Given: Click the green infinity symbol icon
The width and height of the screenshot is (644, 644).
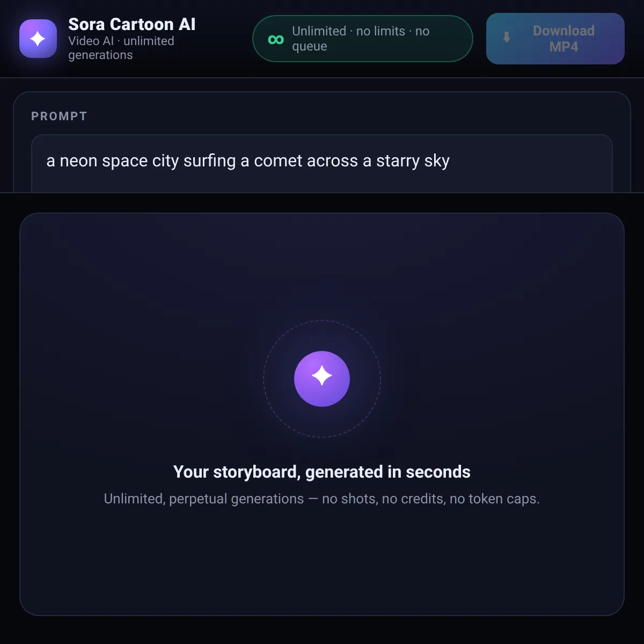Looking at the screenshot, I should [x=276, y=39].
